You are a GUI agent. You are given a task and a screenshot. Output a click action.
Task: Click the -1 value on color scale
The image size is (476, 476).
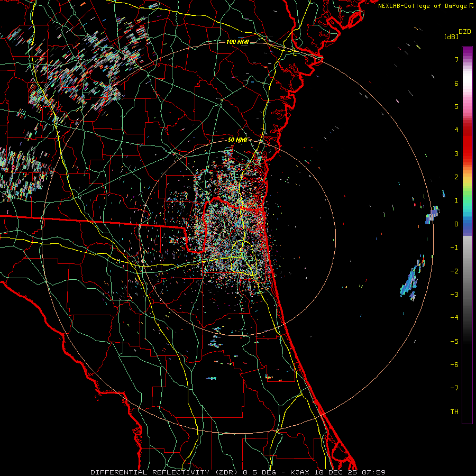click(x=454, y=248)
